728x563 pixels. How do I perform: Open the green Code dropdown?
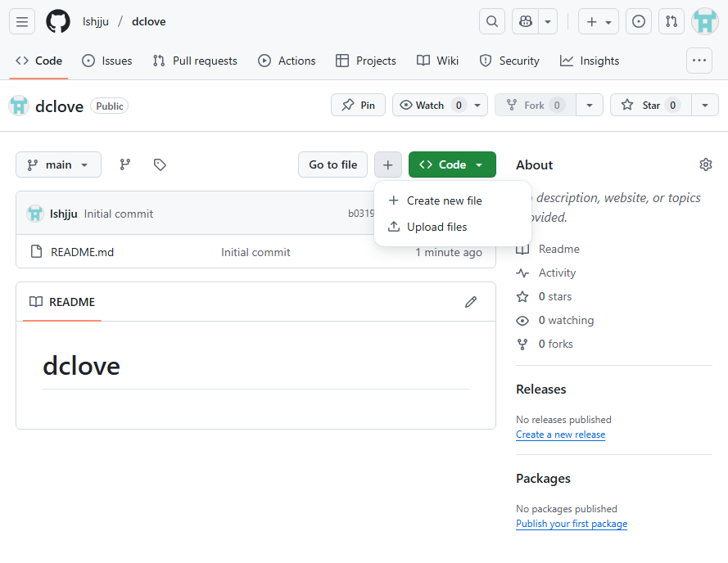point(452,164)
